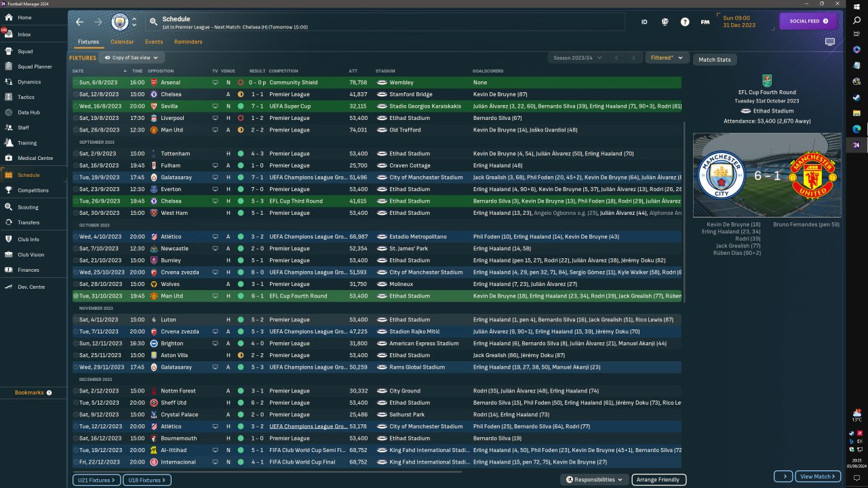Image resolution: width=868 pixels, height=488 pixels.
Task: Open File Explorer from the taskbar
Action: (x=856, y=113)
